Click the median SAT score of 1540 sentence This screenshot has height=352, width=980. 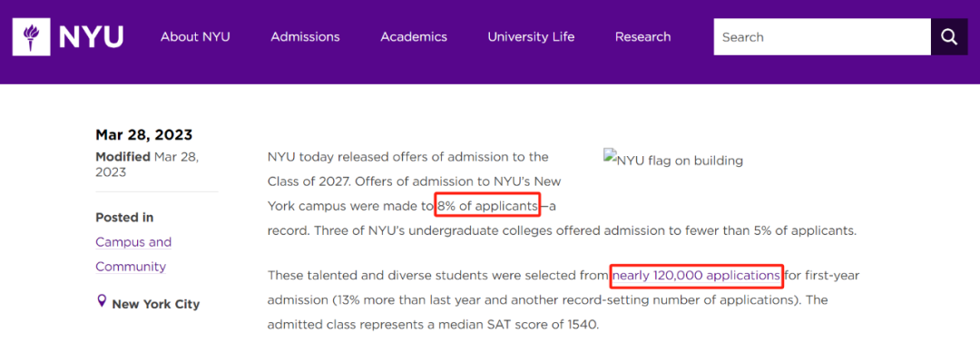[x=433, y=325]
